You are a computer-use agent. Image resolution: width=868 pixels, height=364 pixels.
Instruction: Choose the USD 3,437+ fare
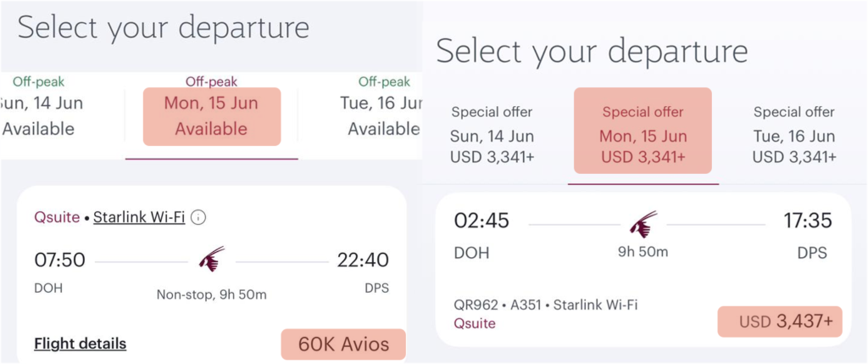[x=780, y=322]
